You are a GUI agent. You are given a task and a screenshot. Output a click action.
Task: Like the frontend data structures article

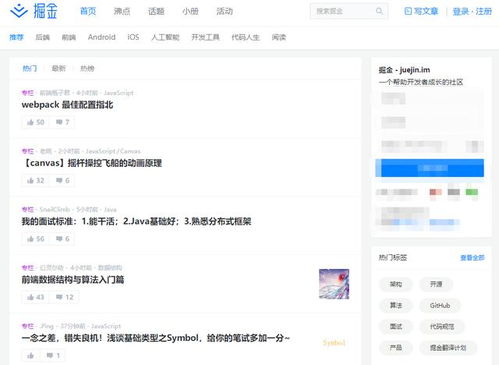36,297
